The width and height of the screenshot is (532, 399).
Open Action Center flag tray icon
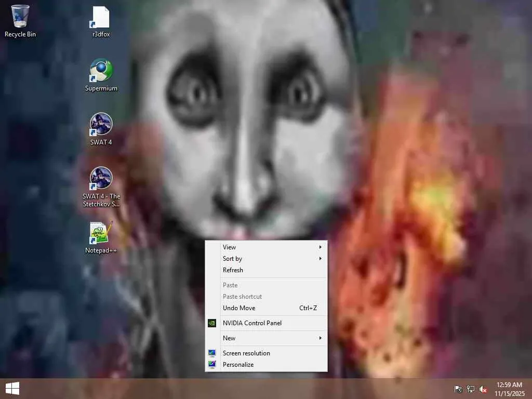pyautogui.click(x=458, y=389)
